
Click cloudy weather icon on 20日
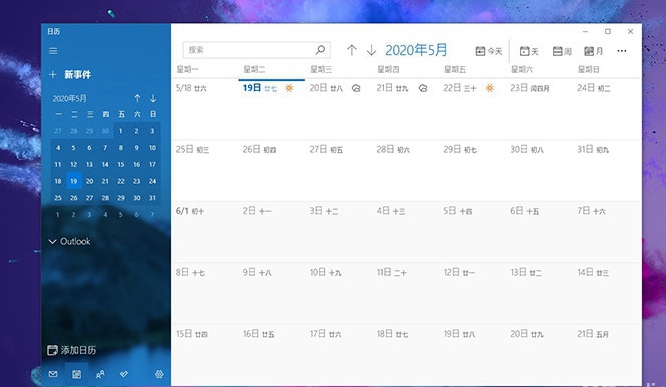click(356, 88)
